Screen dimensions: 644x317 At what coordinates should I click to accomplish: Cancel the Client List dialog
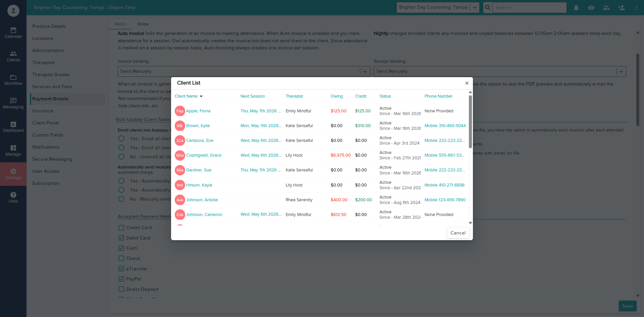(458, 233)
